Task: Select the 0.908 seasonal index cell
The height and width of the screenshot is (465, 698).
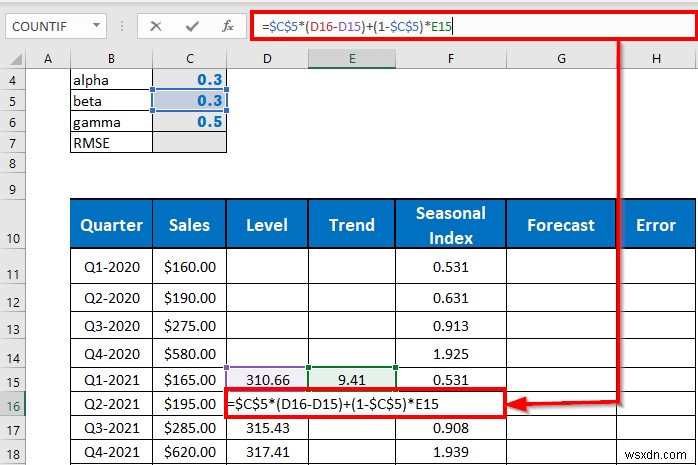Action: click(450, 428)
